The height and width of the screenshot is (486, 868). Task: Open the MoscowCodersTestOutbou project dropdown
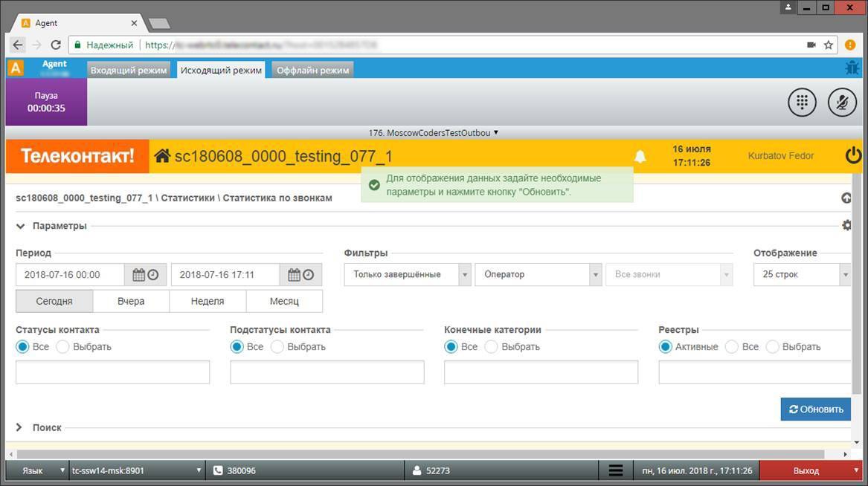tap(434, 133)
